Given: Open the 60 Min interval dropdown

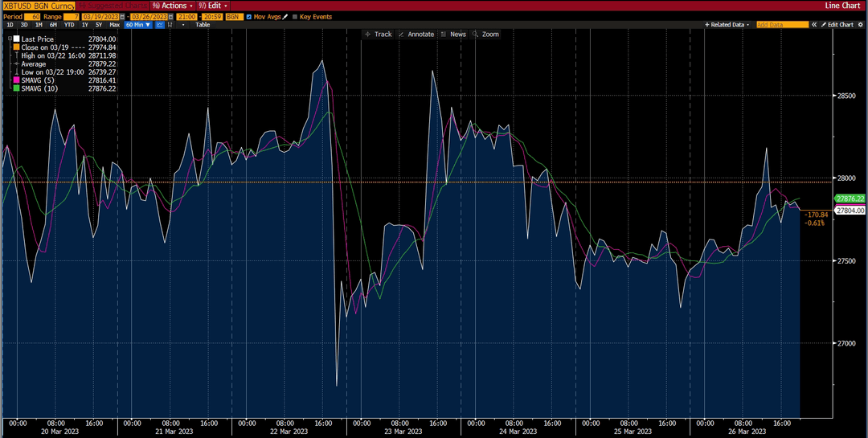Looking at the screenshot, I should tap(138, 25).
